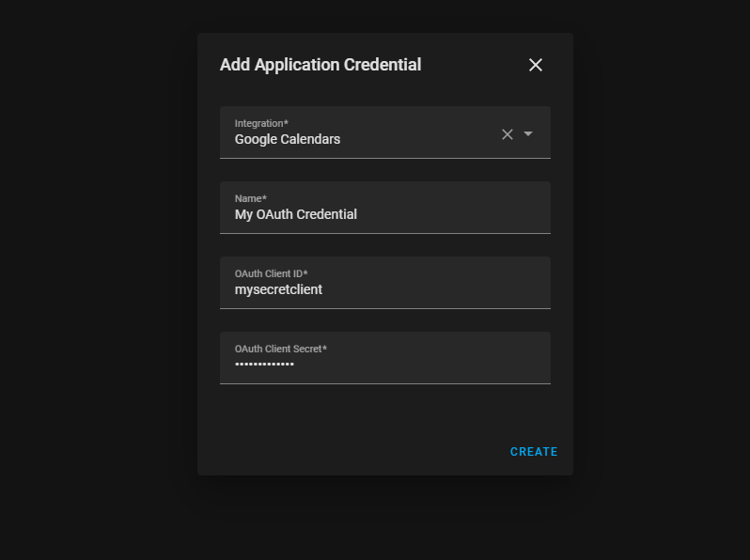This screenshot has height=560, width=750.
Task: Click the 'OAuth Client Secret*' label
Action: coord(281,349)
